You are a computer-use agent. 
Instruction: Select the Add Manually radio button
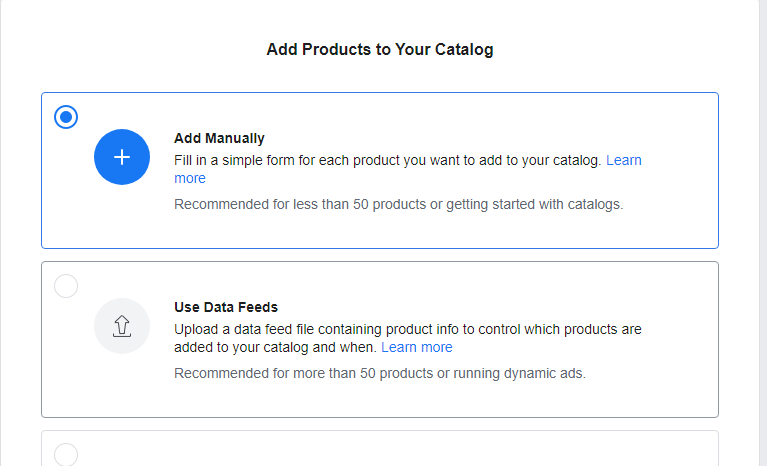66,117
